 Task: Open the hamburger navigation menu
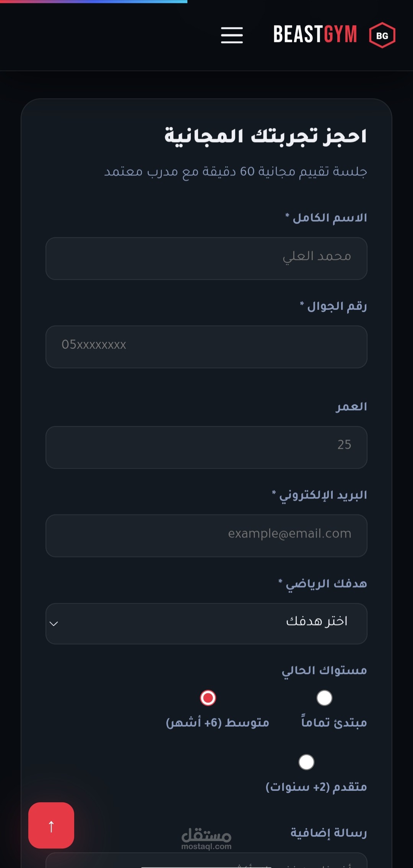pos(232,35)
